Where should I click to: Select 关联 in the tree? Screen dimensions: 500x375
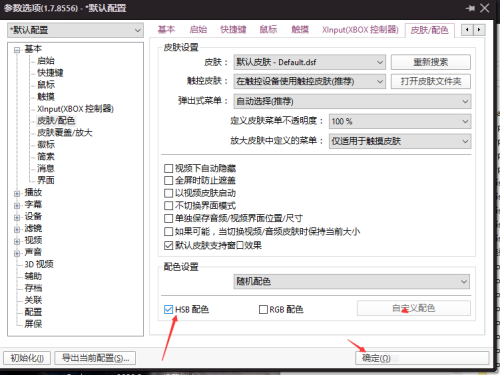33,300
